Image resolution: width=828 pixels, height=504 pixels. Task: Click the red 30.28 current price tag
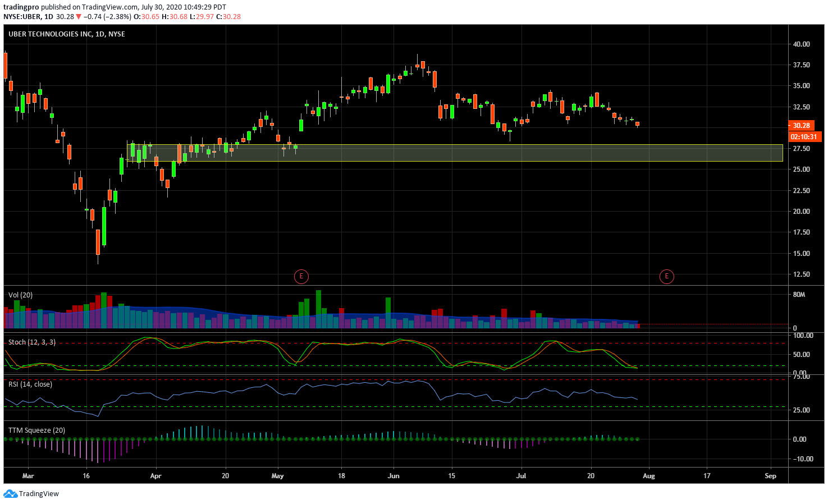tap(801, 126)
